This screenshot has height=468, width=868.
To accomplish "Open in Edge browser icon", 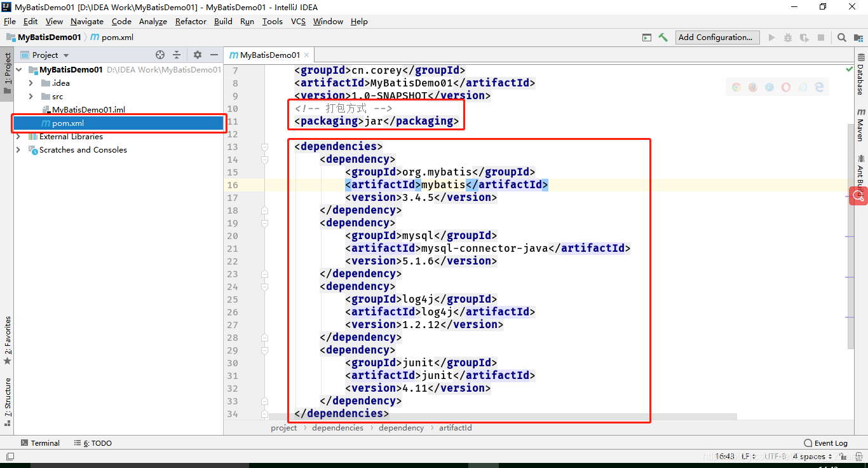I will click(820, 87).
